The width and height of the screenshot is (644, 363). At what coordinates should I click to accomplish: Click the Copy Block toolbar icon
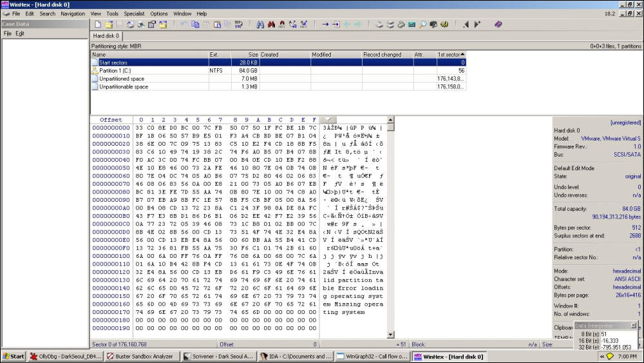point(195,25)
